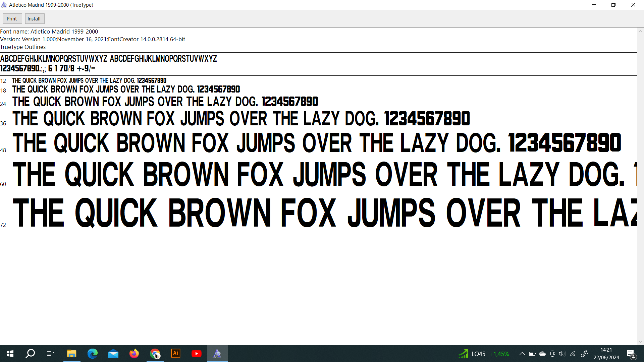The height and width of the screenshot is (362, 644).
Task: Open the LQ45 stock widget
Action: [484, 354]
